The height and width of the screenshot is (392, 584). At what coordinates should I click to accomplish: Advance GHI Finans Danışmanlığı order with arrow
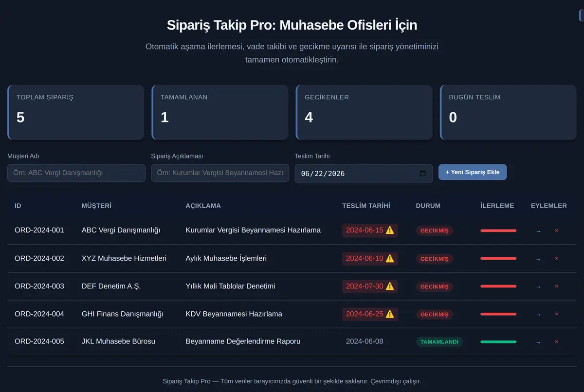(538, 315)
